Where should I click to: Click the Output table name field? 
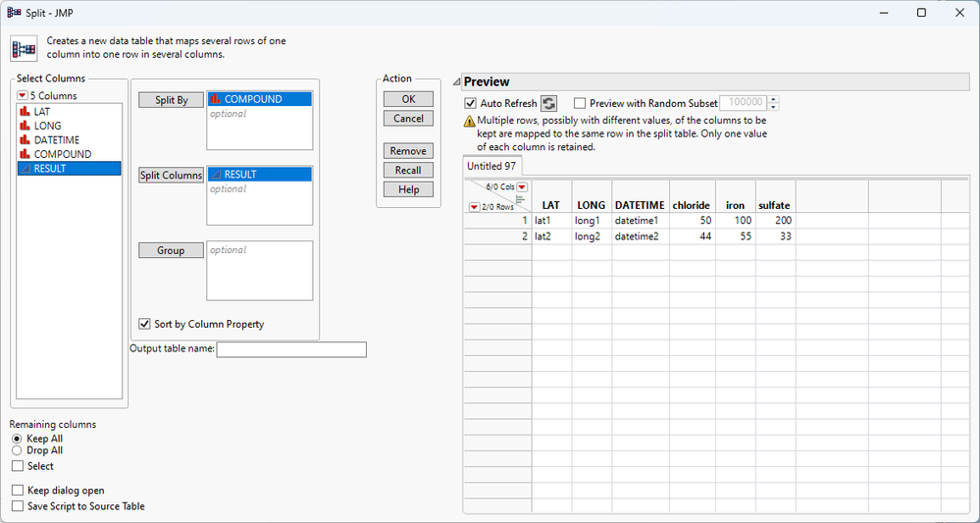[291, 349]
